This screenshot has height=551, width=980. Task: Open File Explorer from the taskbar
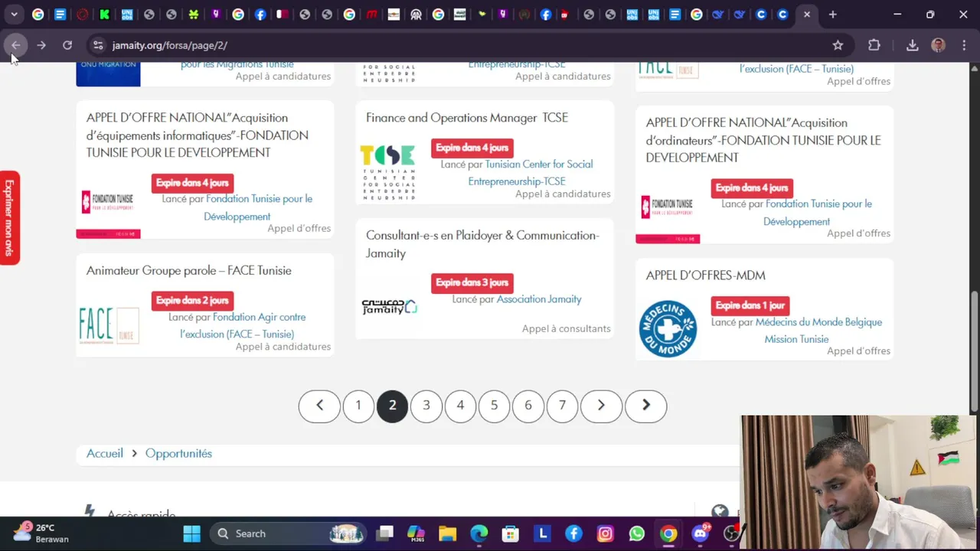pyautogui.click(x=447, y=533)
